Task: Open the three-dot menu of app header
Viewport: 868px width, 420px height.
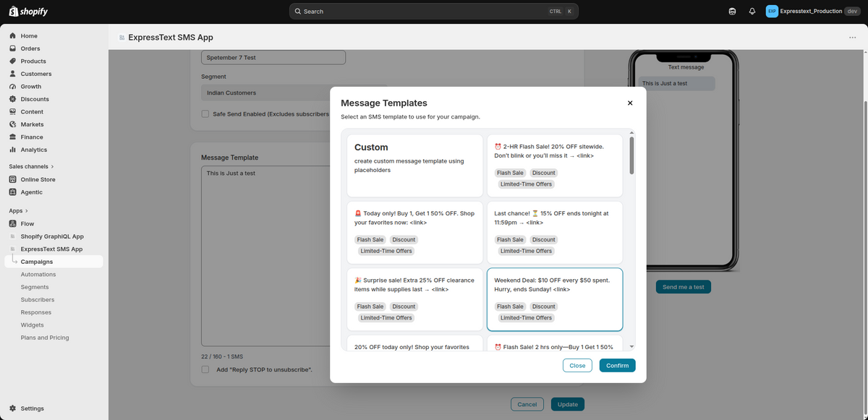Action: click(x=852, y=38)
